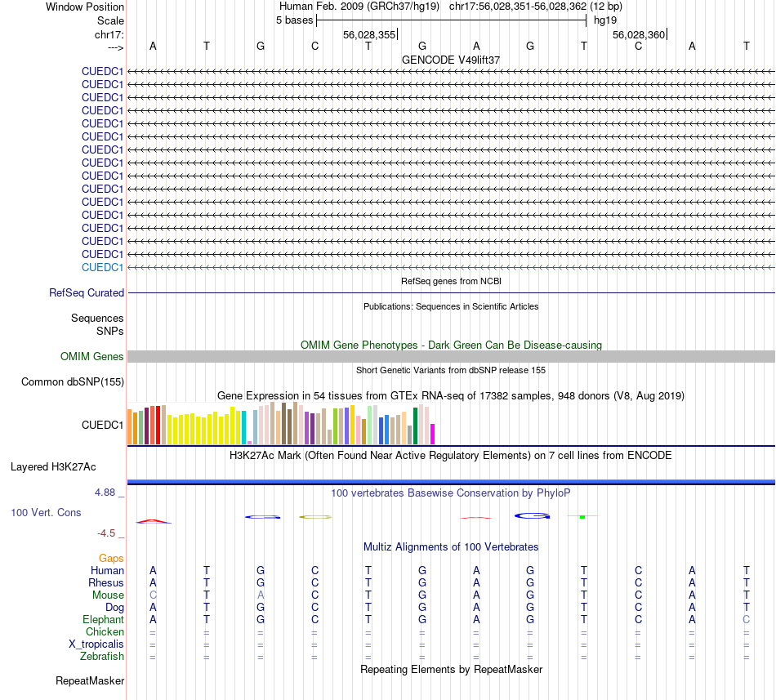Screen dimensions: 776x700
Task: Click the 'Zebrafish' species label
Action: pos(102,657)
